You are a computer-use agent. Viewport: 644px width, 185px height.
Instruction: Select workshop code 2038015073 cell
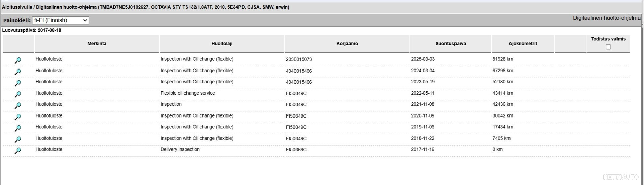coord(299,59)
